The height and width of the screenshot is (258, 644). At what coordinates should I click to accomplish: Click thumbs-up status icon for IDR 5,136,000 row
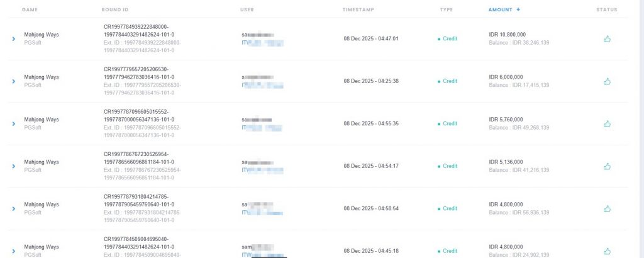(x=607, y=166)
